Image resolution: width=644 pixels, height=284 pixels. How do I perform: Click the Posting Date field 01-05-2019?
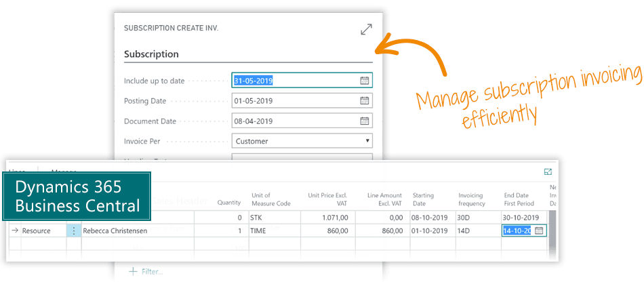pyautogui.click(x=302, y=100)
